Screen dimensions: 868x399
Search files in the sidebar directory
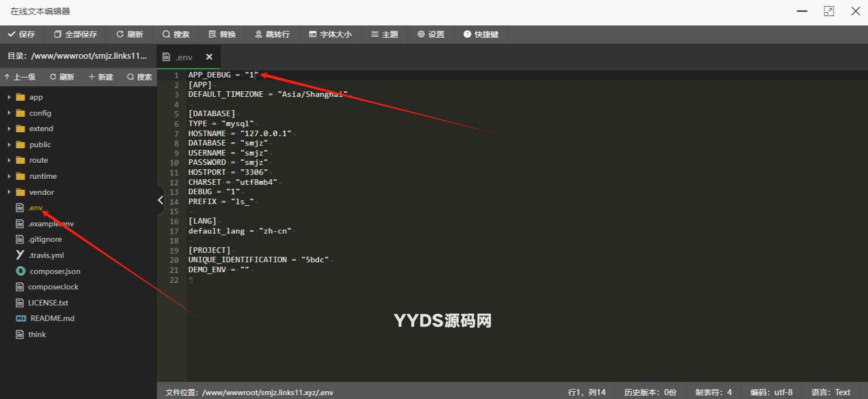(x=139, y=77)
